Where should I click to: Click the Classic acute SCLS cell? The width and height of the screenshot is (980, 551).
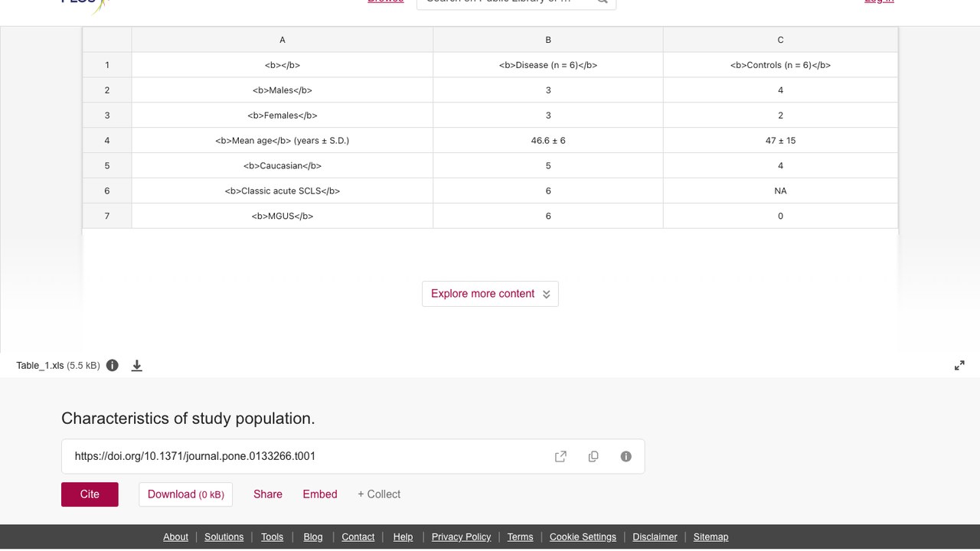pos(283,191)
